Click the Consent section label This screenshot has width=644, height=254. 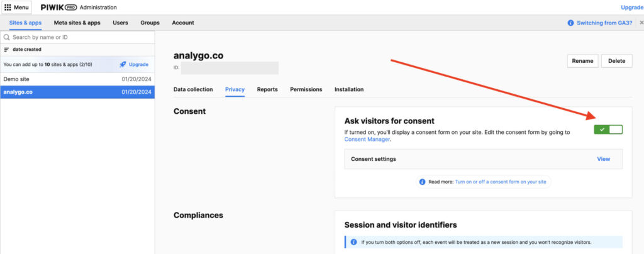point(190,111)
